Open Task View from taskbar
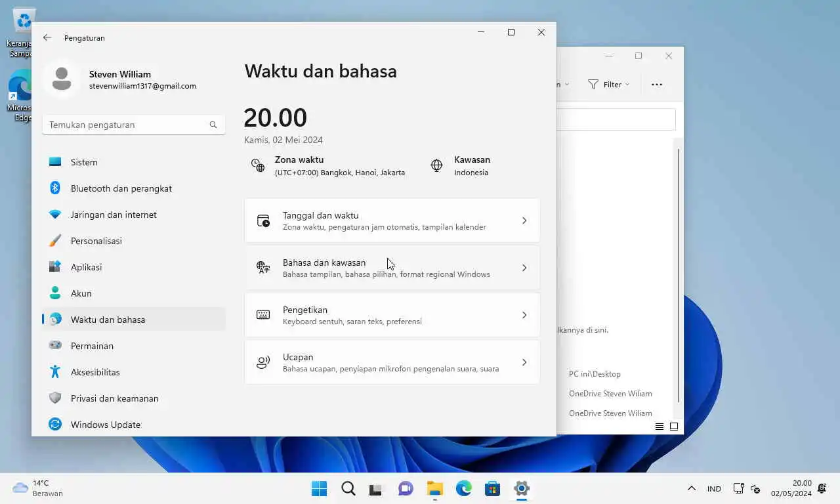 click(375, 488)
